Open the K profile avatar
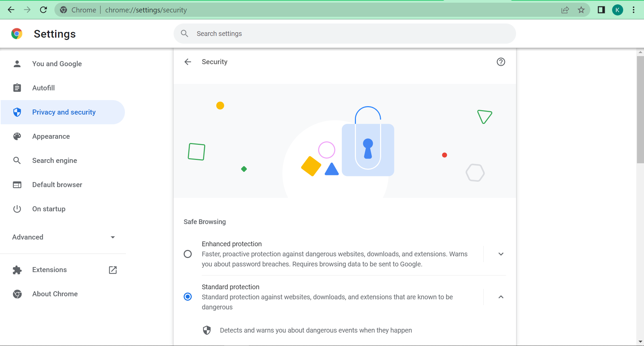Image resolution: width=644 pixels, height=346 pixels. [x=617, y=10]
